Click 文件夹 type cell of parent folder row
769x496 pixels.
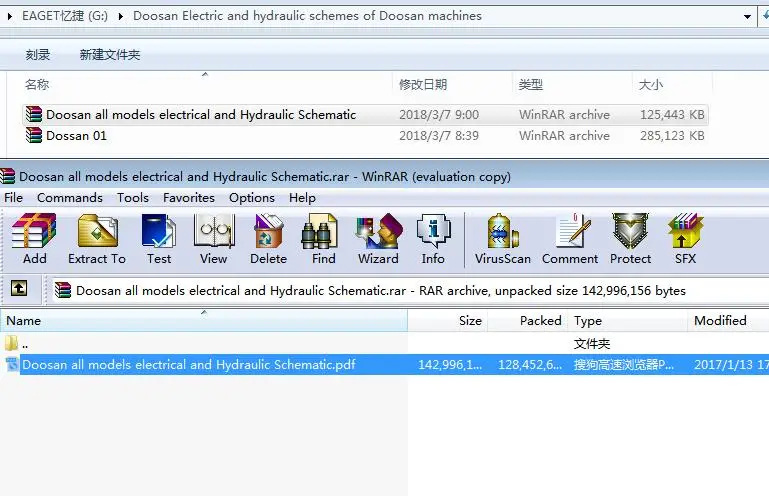(591, 343)
